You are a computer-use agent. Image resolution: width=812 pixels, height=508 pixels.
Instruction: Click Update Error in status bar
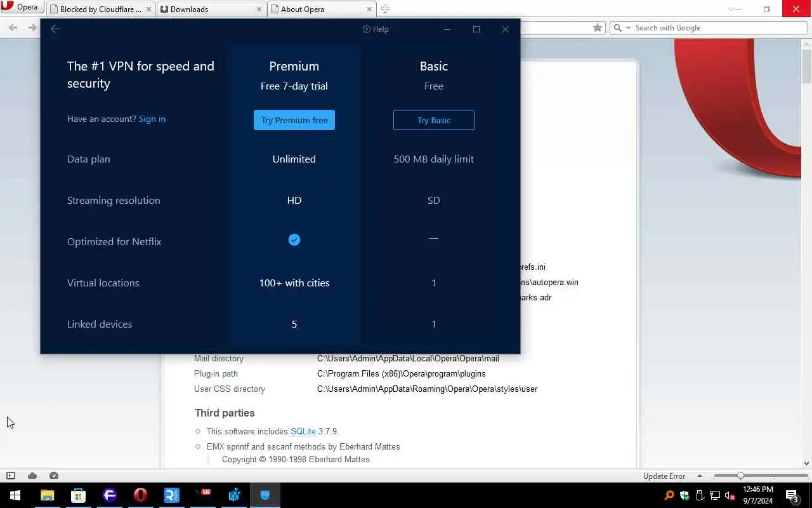[664, 476]
